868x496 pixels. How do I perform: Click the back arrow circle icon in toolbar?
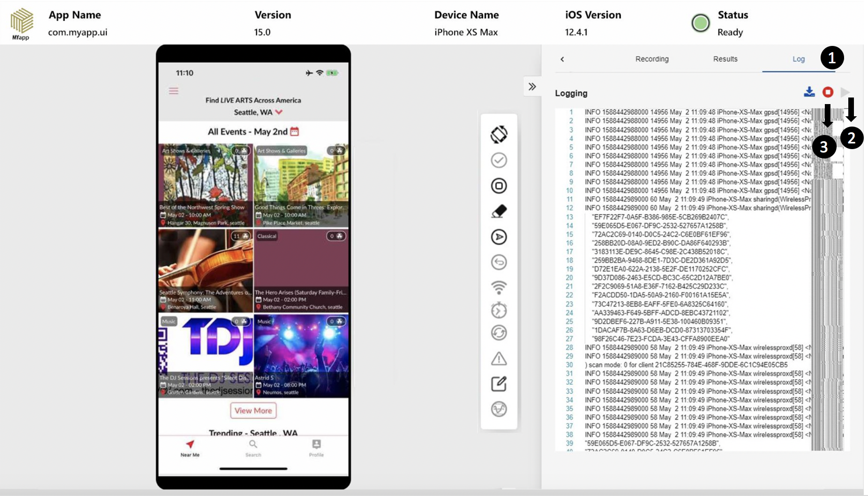(499, 262)
